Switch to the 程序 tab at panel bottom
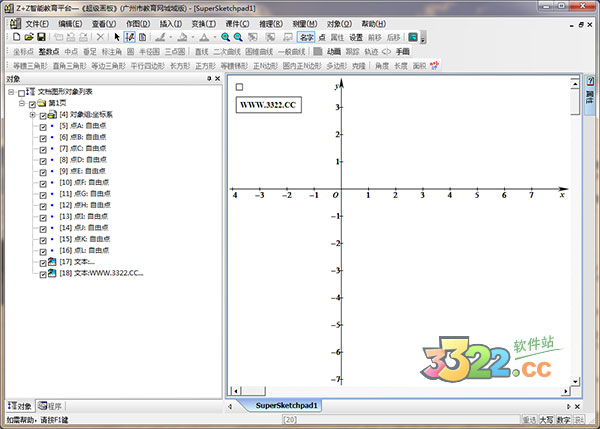Screen dimensions: 600x429 [x=50, y=405]
